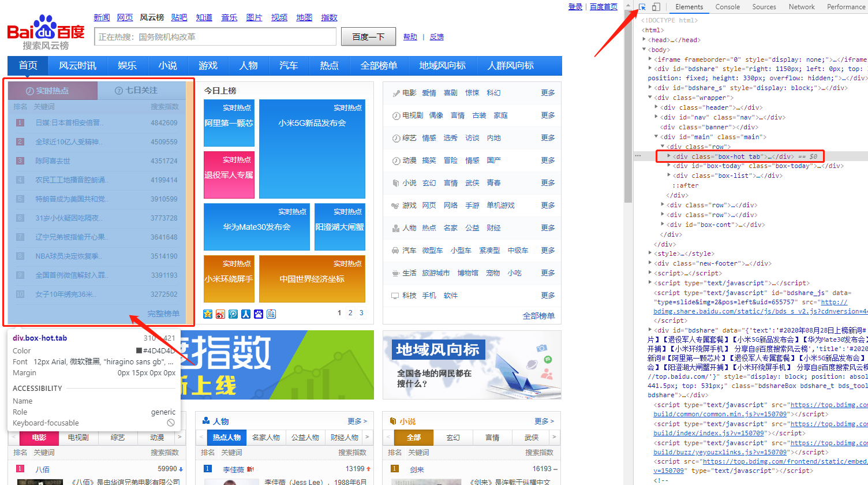Click the 电影 category pencil icon
Screen dimensions: 868x485
(396, 93)
